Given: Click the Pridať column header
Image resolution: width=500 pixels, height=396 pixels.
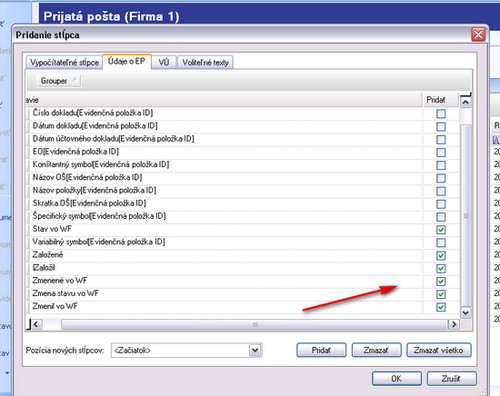Looking at the screenshot, I should (x=436, y=100).
